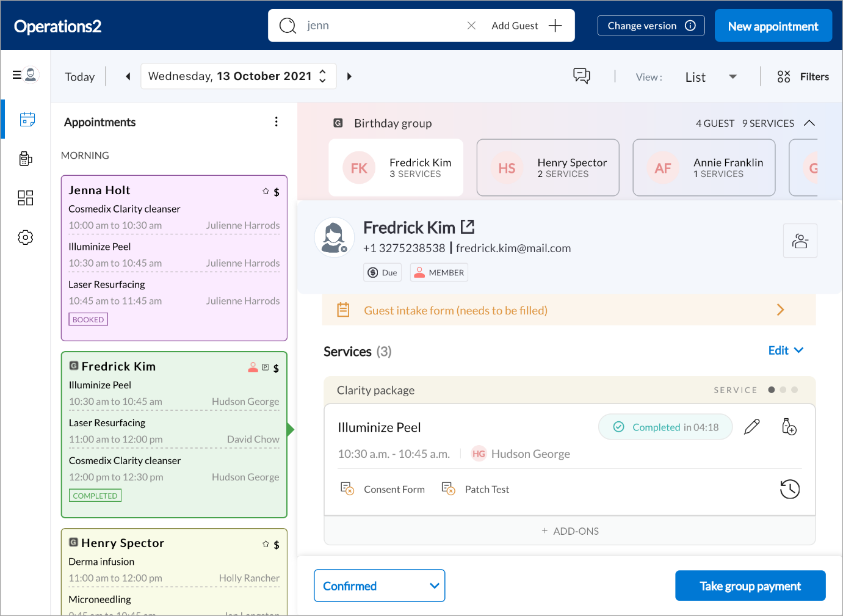Screen dimensions: 843x616
Task: Click Take group payment button
Action: coord(750,586)
